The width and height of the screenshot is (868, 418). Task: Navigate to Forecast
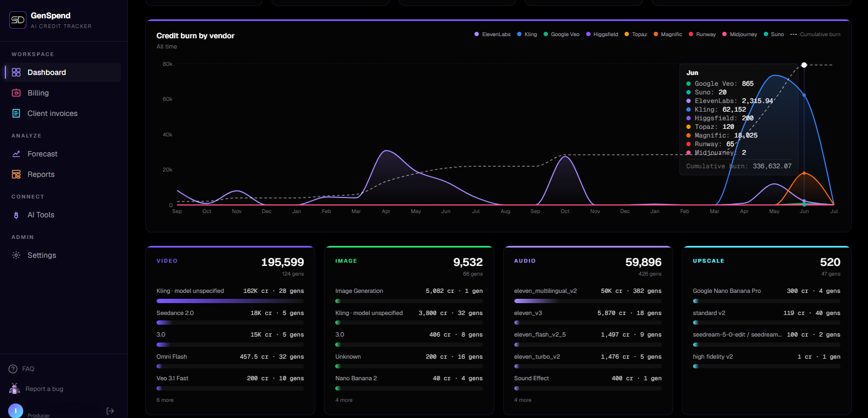pyautogui.click(x=63, y=154)
